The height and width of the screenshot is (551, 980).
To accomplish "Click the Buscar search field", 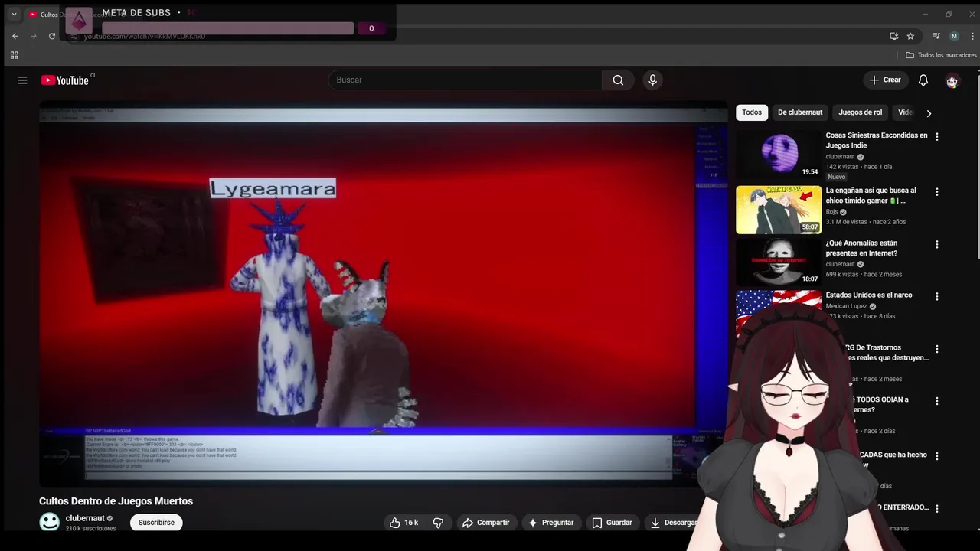I will (x=465, y=80).
